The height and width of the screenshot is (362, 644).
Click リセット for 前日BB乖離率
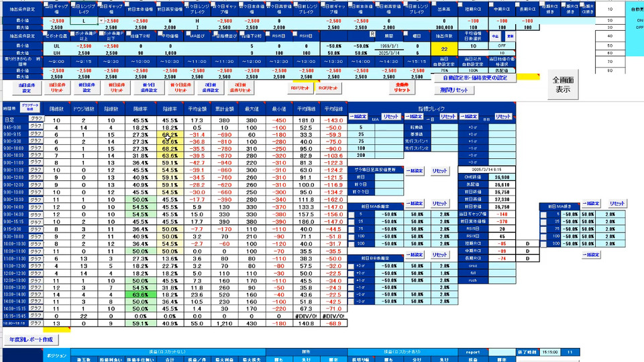pos(439,255)
